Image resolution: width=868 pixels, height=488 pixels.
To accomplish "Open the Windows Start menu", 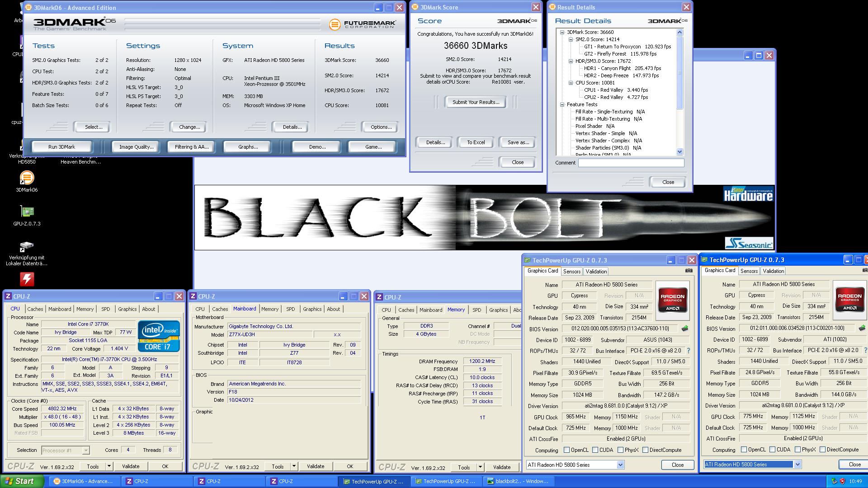I will [22, 481].
